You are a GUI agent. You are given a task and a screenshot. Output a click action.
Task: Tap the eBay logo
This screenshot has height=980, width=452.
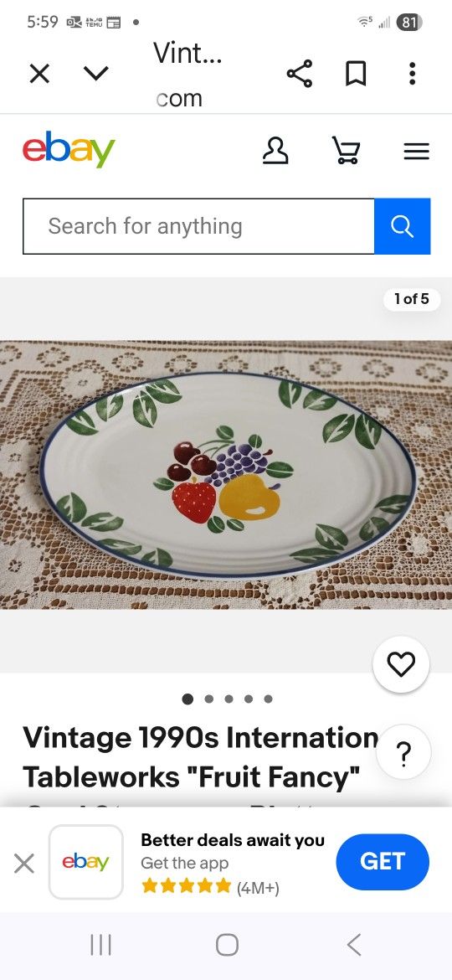click(x=69, y=150)
